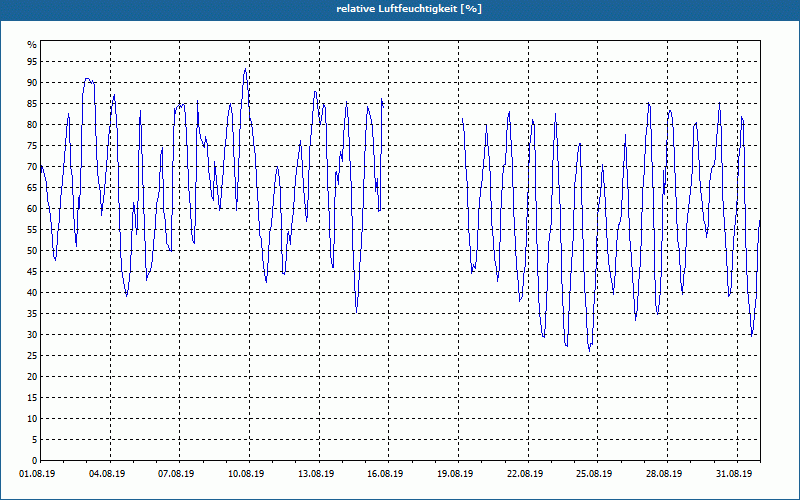Click the y-axis value 60
Image resolution: width=800 pixels, height=500 pixels.
(x=32, y=209)
